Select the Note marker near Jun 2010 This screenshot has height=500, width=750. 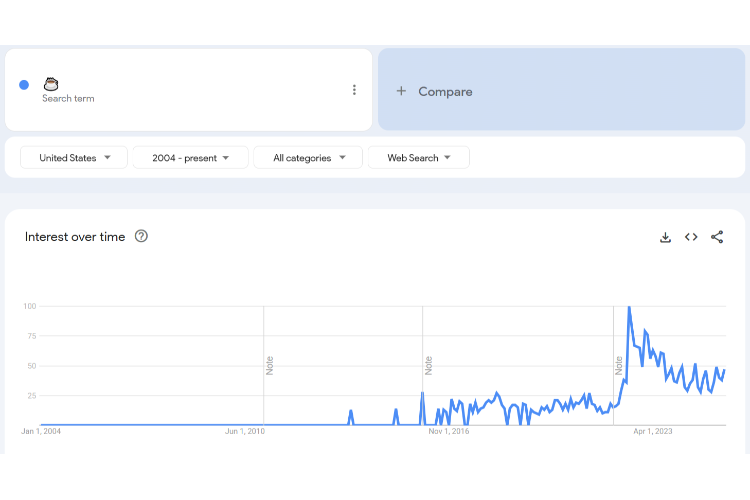(270, 365)
